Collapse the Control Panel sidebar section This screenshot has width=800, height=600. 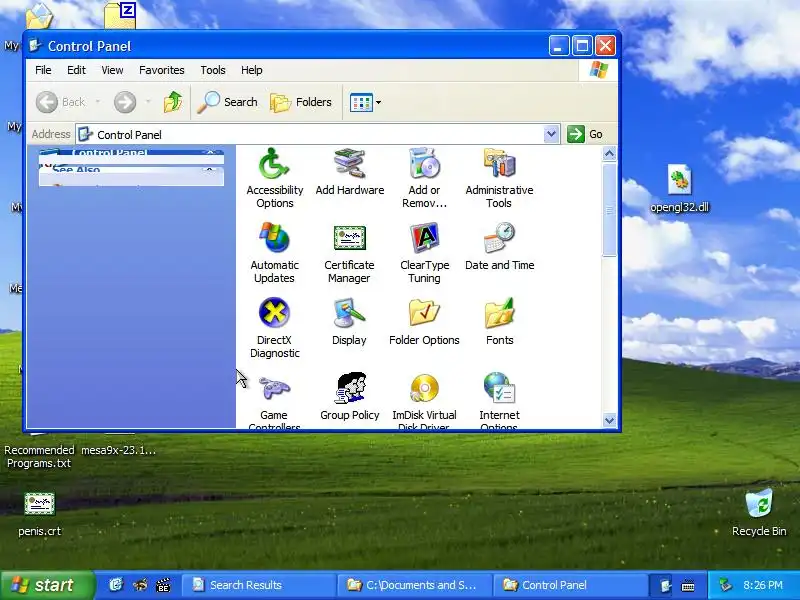click(x=210, y=152)
